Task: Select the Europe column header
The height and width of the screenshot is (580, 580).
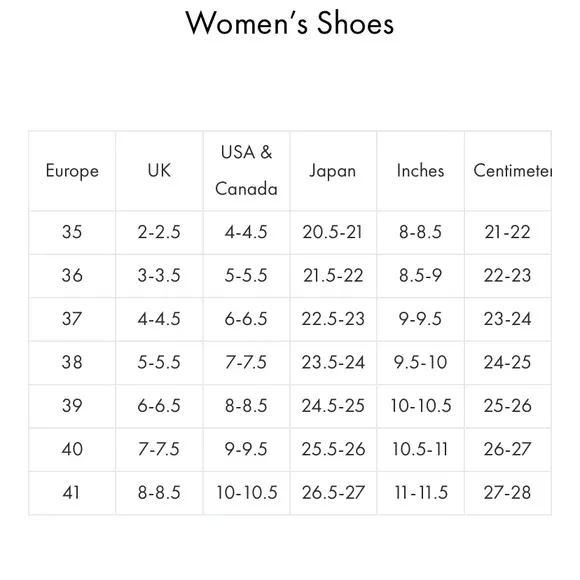Action: pos(72,171)
